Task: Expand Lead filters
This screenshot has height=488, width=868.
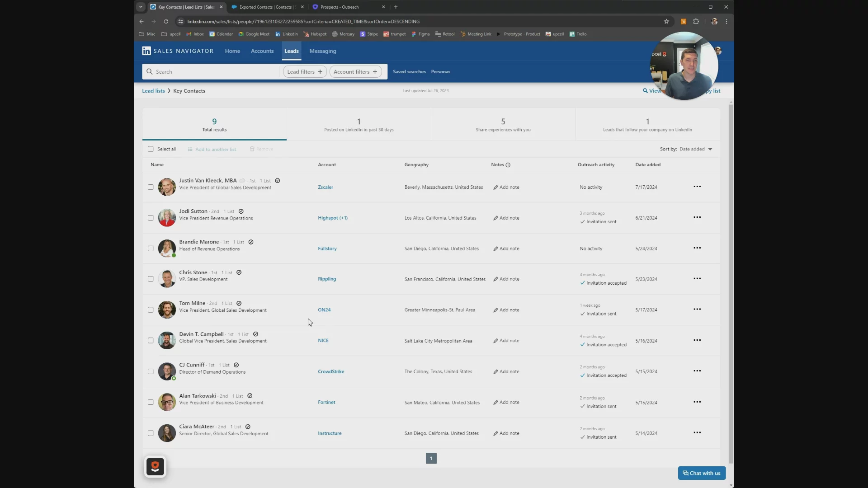Action: click(304, 72)
